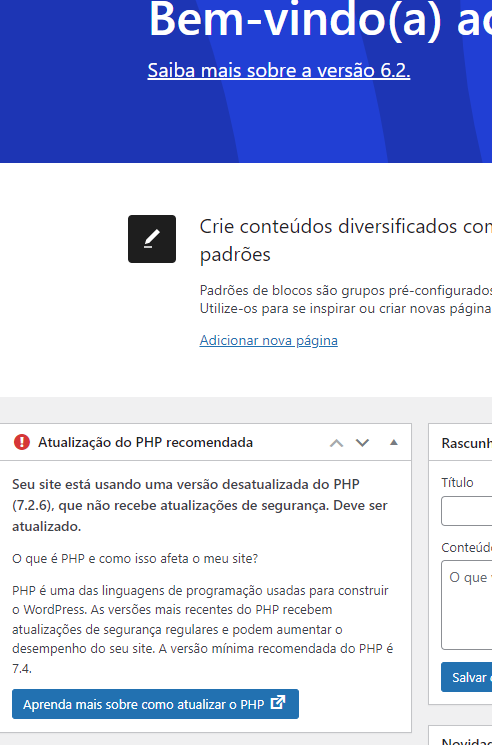Move the PHP update panel down
Viewport: 492px width, 745px height.
pyautogui.click(x=362, y=443)
